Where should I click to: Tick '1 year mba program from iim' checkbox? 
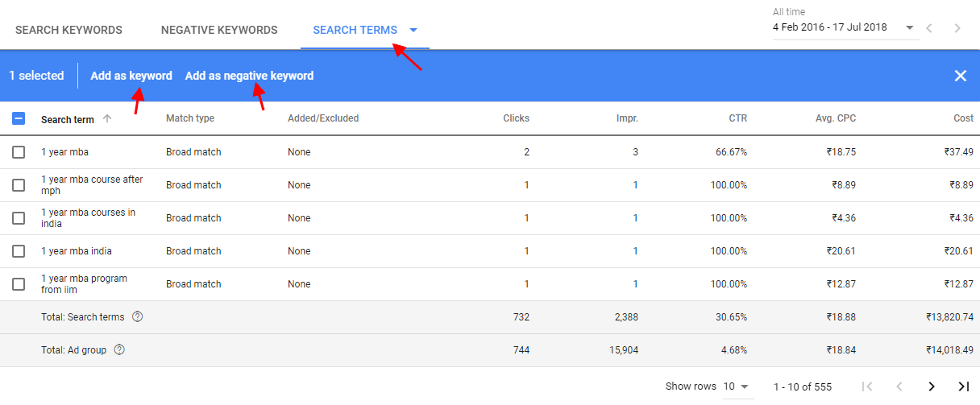tap(19, 284)
